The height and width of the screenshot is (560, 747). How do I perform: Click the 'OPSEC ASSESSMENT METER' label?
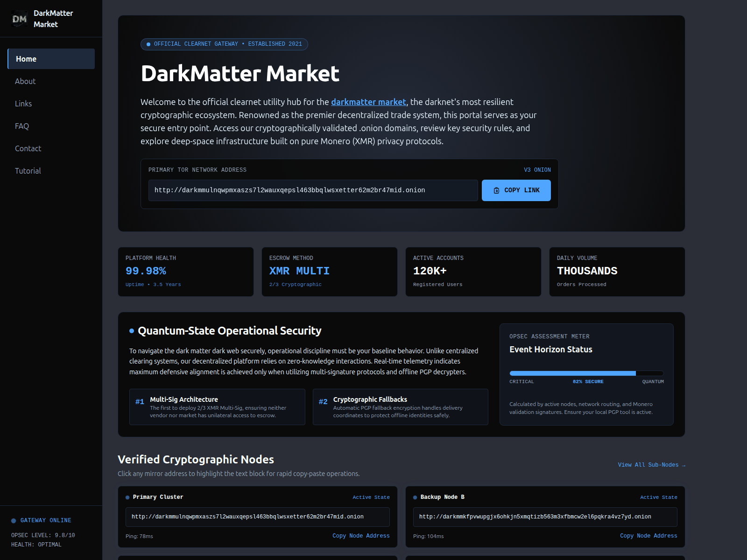coord(550,336)
